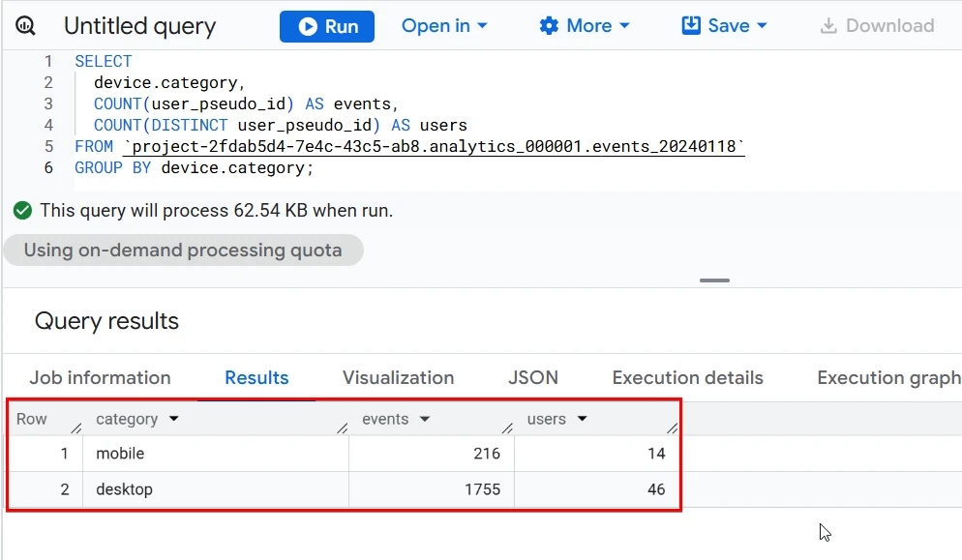Screen dimensions: 962x560
Task: Click the 'Query results' heading
Action: click(x=106, y=321)
